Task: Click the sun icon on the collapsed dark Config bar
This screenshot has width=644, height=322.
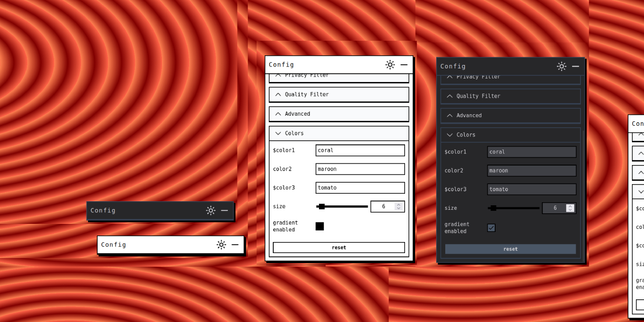Action: (211, 210)
